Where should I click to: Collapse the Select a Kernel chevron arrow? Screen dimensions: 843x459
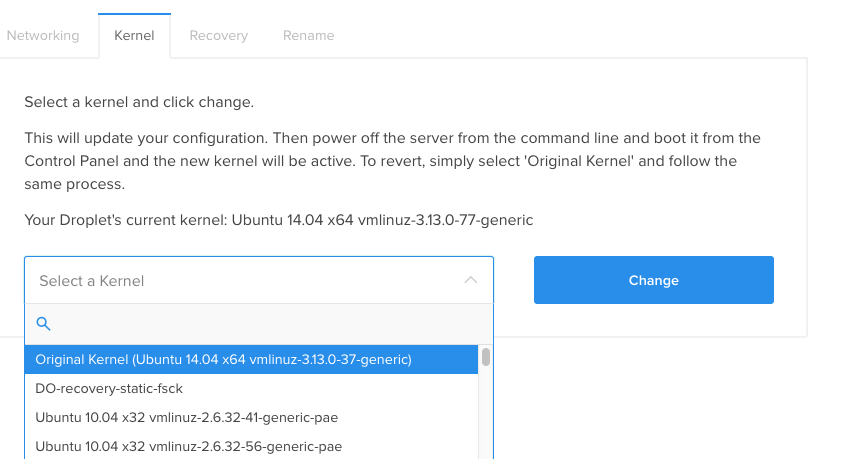pyautogui.click(x=470, y=280)
